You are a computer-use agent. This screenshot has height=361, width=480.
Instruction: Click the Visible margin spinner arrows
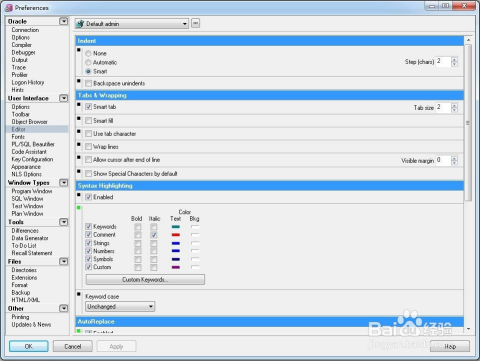pyautogui.click(x=454, y=160)
